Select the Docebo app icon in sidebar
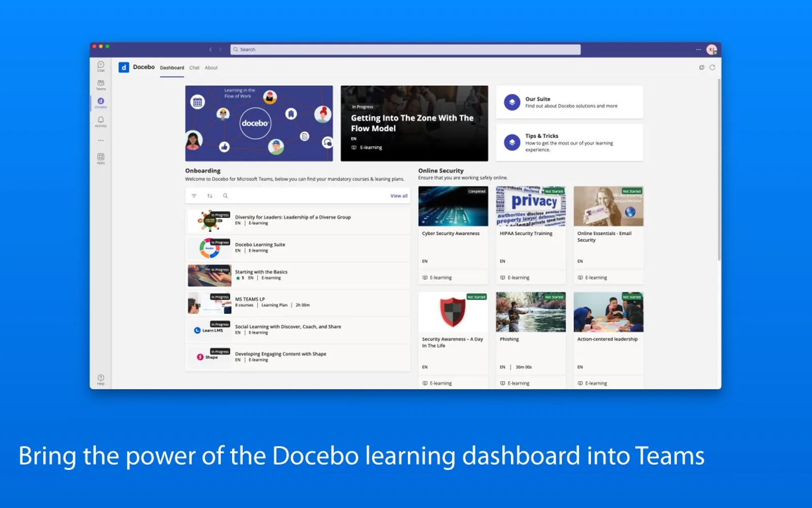Image resolution: width=812 pixels, height=508 pixels. pyautogui.click(x=100, y=103)
